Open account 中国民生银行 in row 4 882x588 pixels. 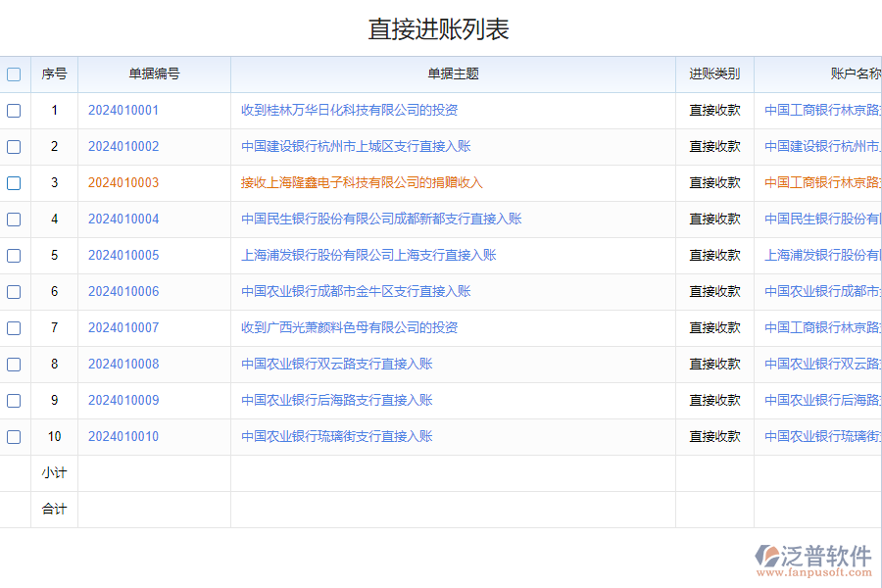pos(822,220)
